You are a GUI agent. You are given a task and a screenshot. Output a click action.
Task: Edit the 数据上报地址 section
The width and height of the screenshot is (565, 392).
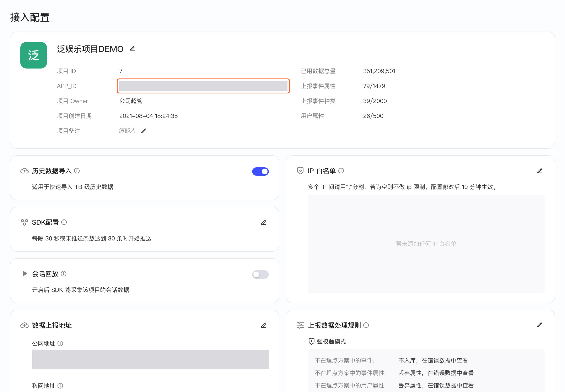[x=264, y=325]
